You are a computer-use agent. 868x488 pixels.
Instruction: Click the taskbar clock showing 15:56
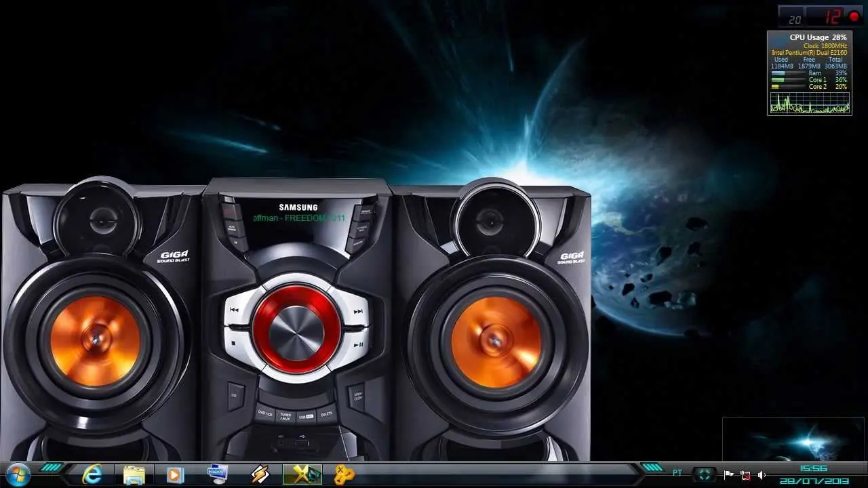coord(814,468)
